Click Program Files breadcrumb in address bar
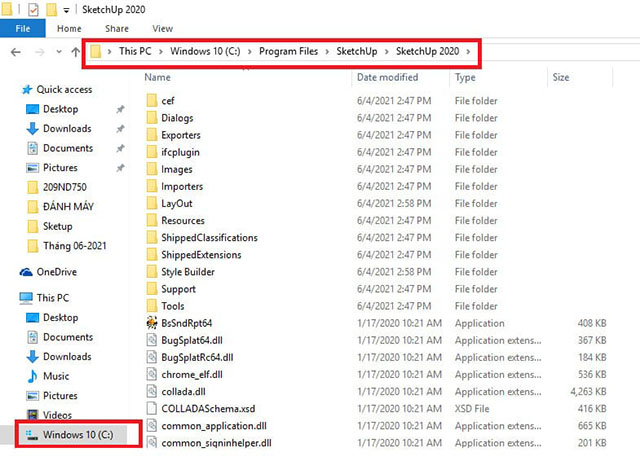Viewport: 640px width, 461px height. [288, 51]
